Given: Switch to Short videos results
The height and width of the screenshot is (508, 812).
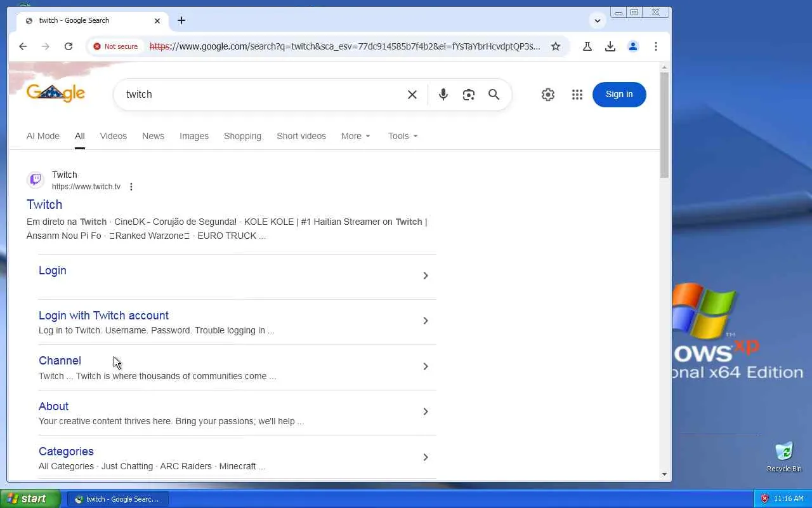Looking at the screenshot, I should tap(301, 136).
